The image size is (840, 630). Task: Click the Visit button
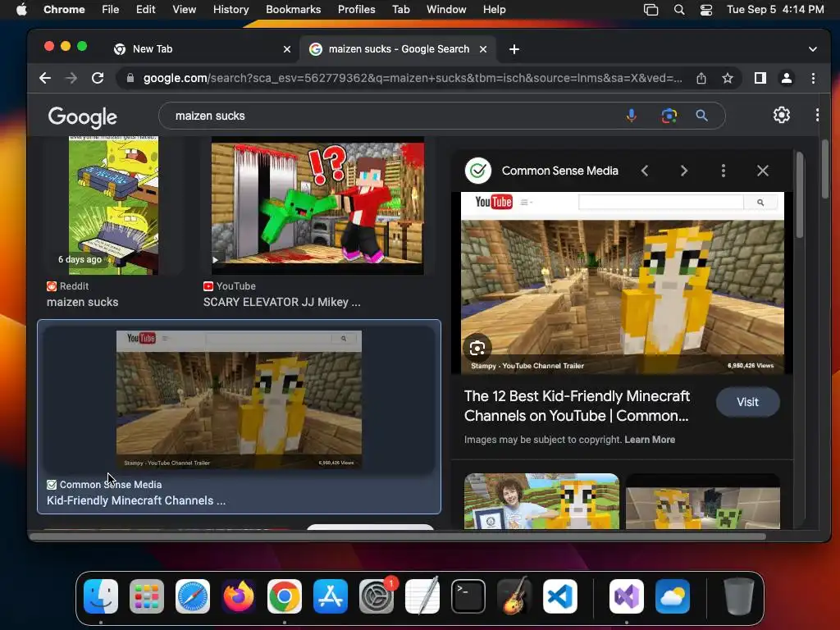pos(747,402)
